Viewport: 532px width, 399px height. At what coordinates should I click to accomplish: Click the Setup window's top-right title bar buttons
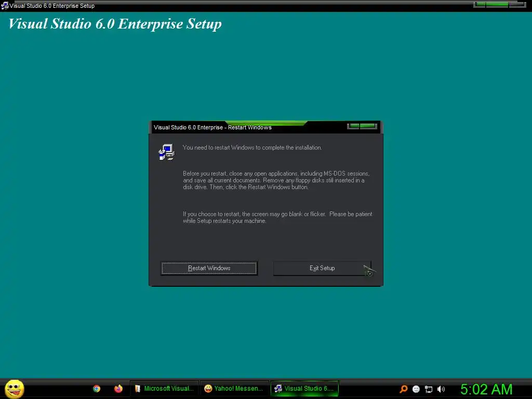tap(500, 4)
